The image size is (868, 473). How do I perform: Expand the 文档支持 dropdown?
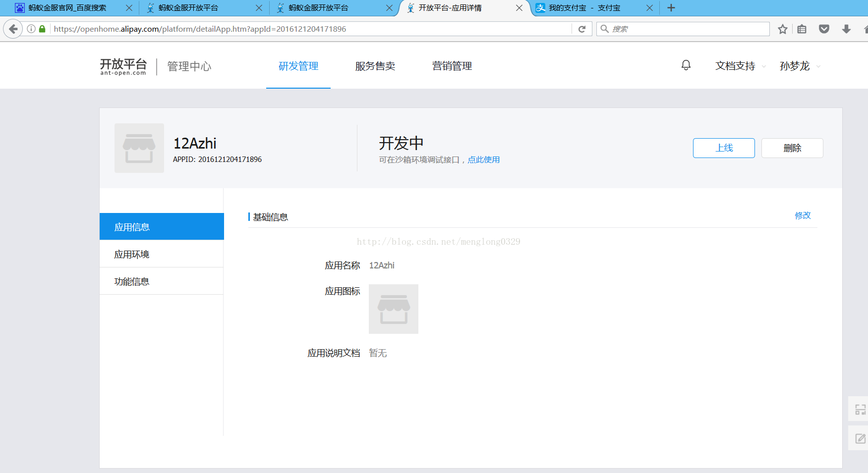coord(741,66)
